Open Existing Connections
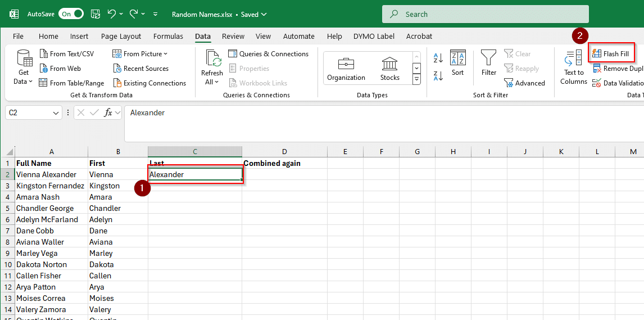This screenshot has width=644, height=320. pyautogui.click(x=149, y=83)
